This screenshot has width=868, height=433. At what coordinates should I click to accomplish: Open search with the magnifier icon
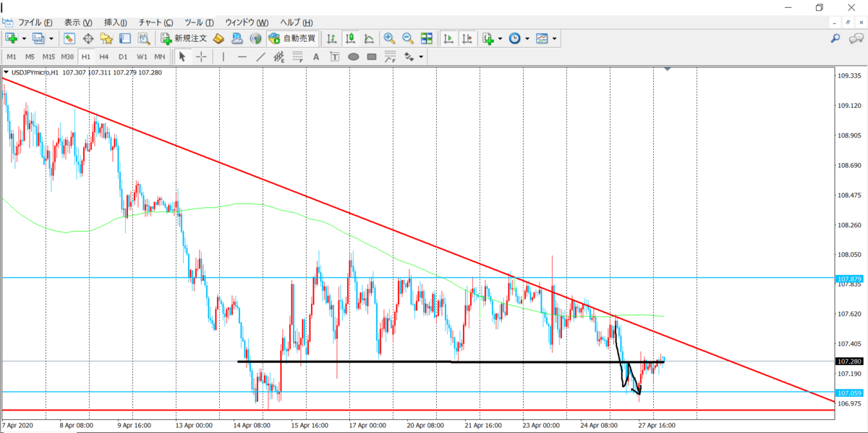click(x=835, y=38)
